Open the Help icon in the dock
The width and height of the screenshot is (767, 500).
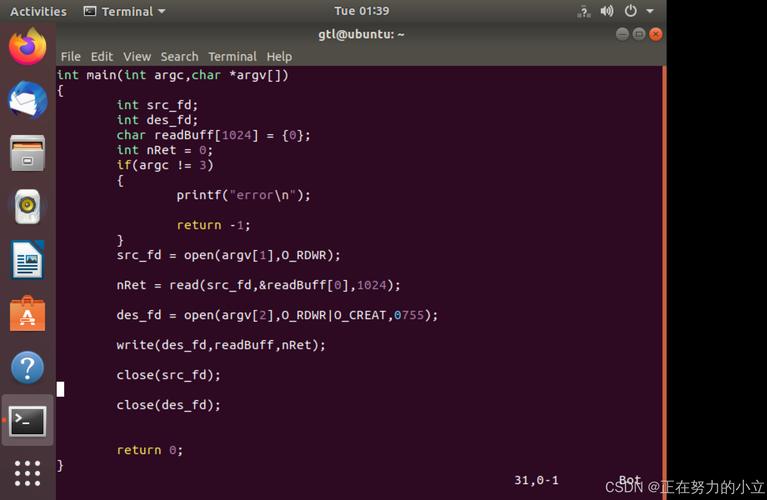pos(27,367)
